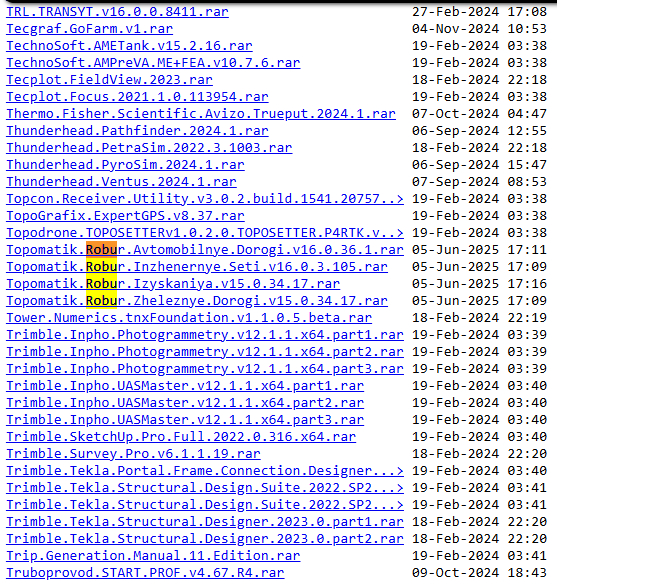Download Tecplot.Focus.2021.1.0.113954.rar

137,97
